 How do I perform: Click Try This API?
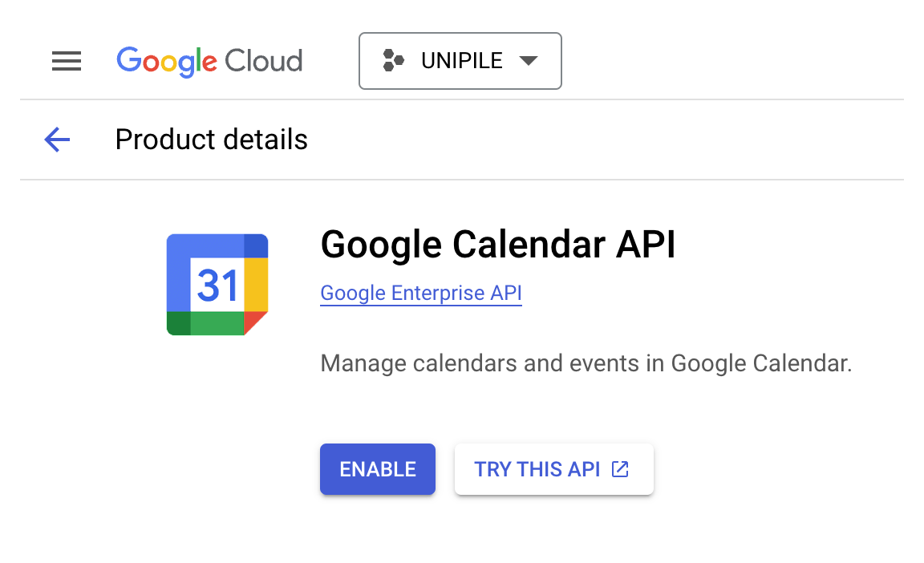coord(553,469)
